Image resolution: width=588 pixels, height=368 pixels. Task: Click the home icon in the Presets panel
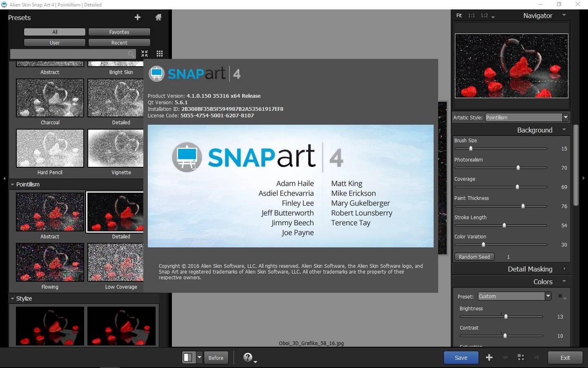pyautogui.click(x=158, y=17)
